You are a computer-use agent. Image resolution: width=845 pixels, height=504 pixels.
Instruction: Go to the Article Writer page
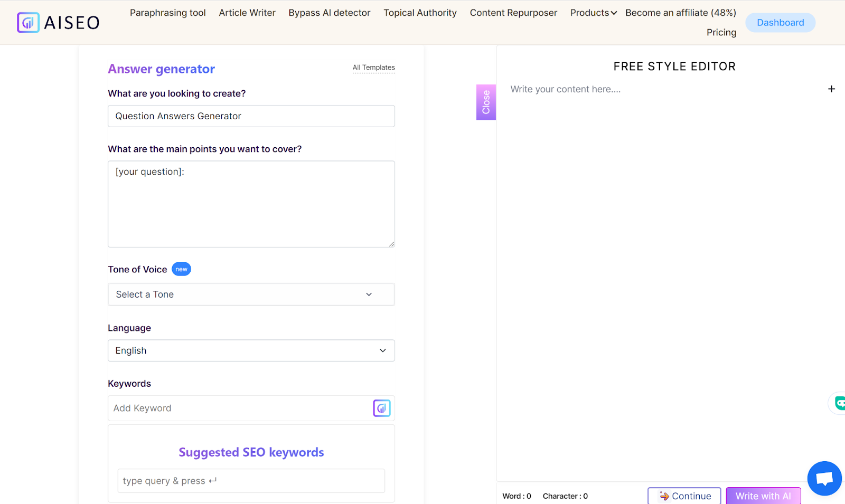247,13
